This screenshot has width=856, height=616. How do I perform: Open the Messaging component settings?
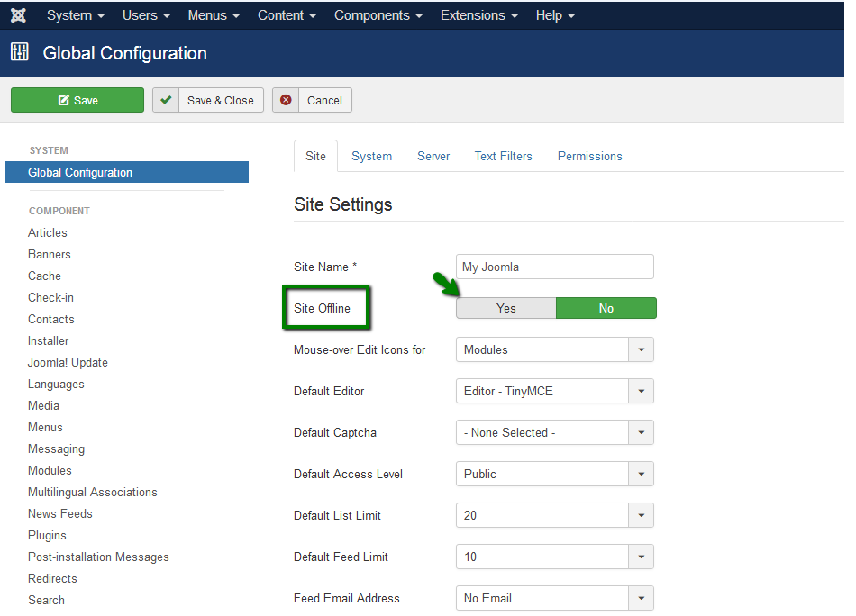pos(56,449)
